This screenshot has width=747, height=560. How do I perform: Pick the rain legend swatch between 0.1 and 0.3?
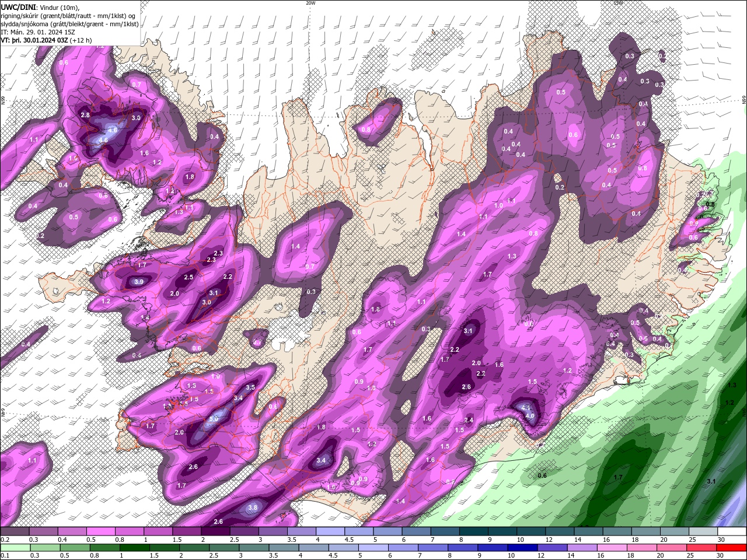(x=15, y=548)
